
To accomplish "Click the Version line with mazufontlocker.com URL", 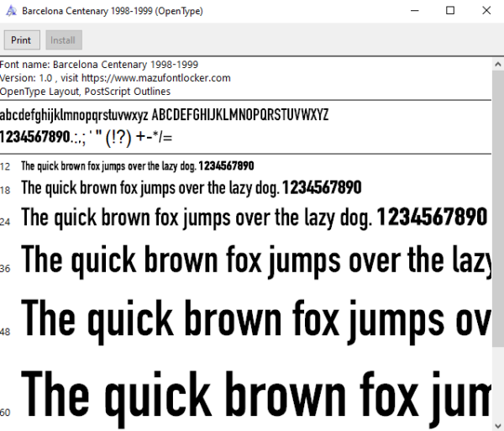I will point(115,78).
